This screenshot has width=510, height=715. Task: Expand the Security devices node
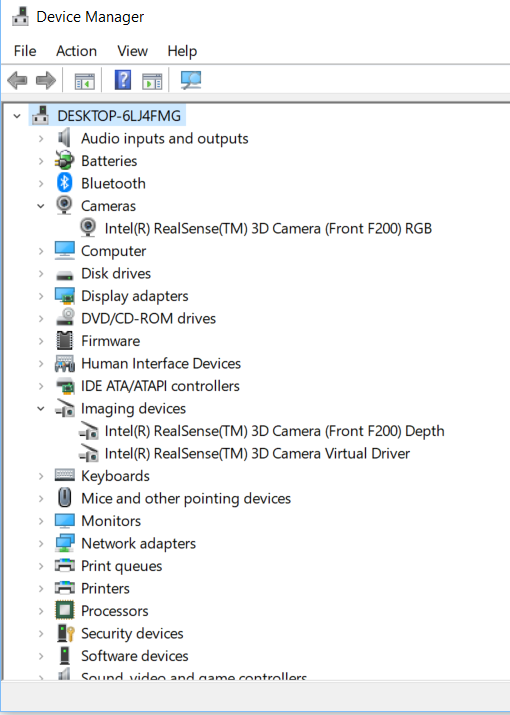[41, 633]
